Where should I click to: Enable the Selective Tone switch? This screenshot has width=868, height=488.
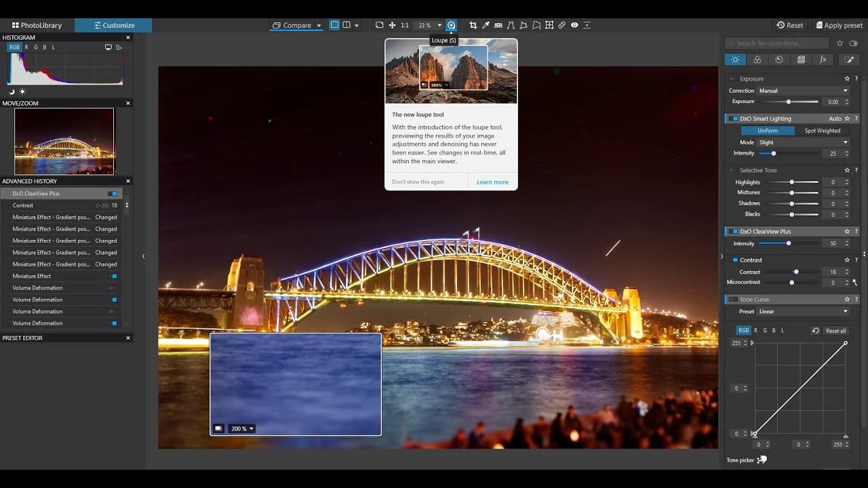pos(732,170)
